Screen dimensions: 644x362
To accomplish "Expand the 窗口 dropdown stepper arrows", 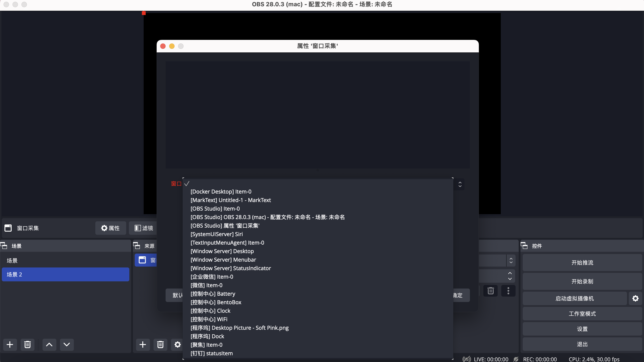I will click(x=460, y=184).
